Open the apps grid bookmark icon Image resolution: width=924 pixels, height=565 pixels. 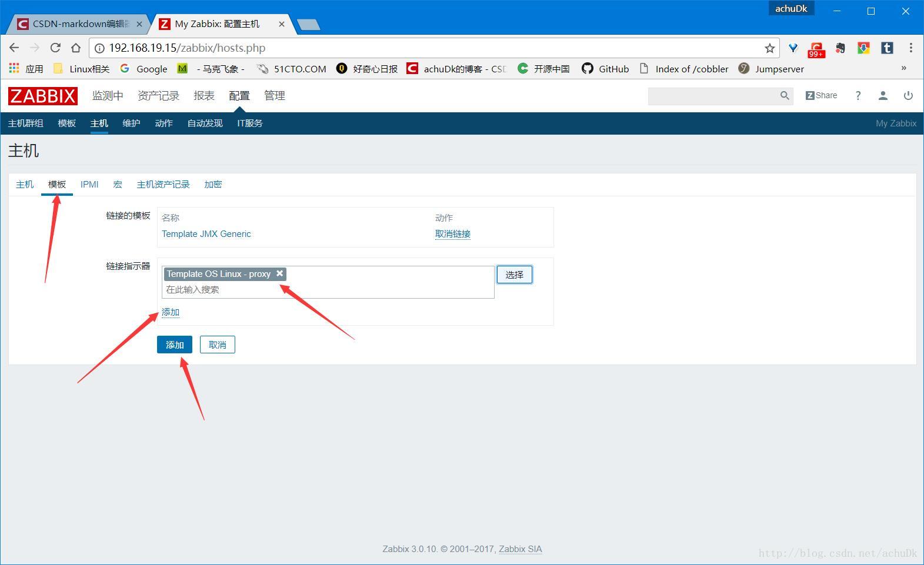coord(14,68)
